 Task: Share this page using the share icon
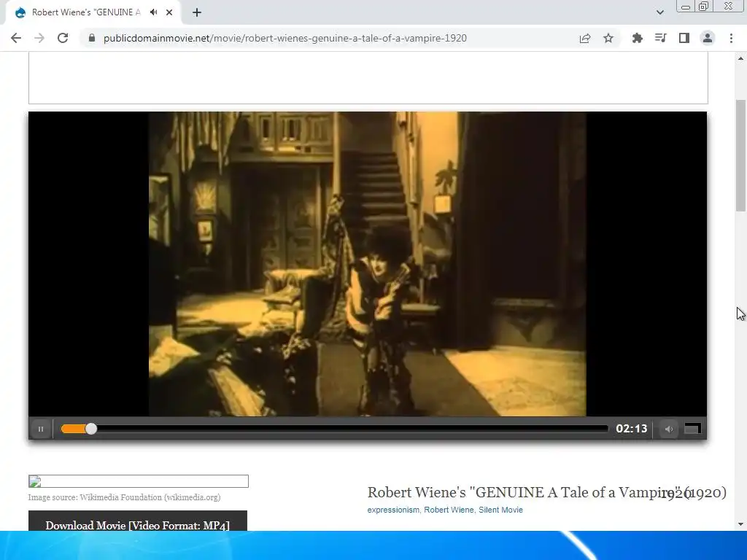click(584, 38)
